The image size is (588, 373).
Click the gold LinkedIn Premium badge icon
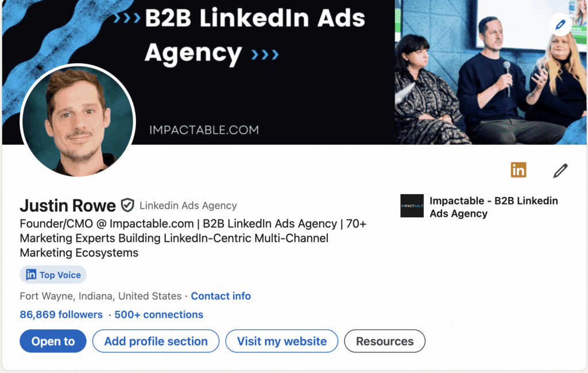pos(519,170)
